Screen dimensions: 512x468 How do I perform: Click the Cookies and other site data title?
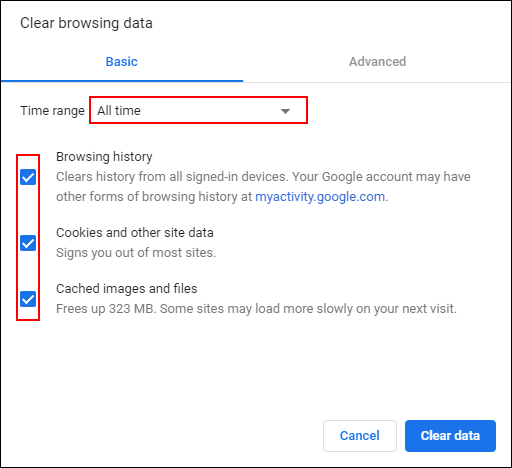click(135, 233)
